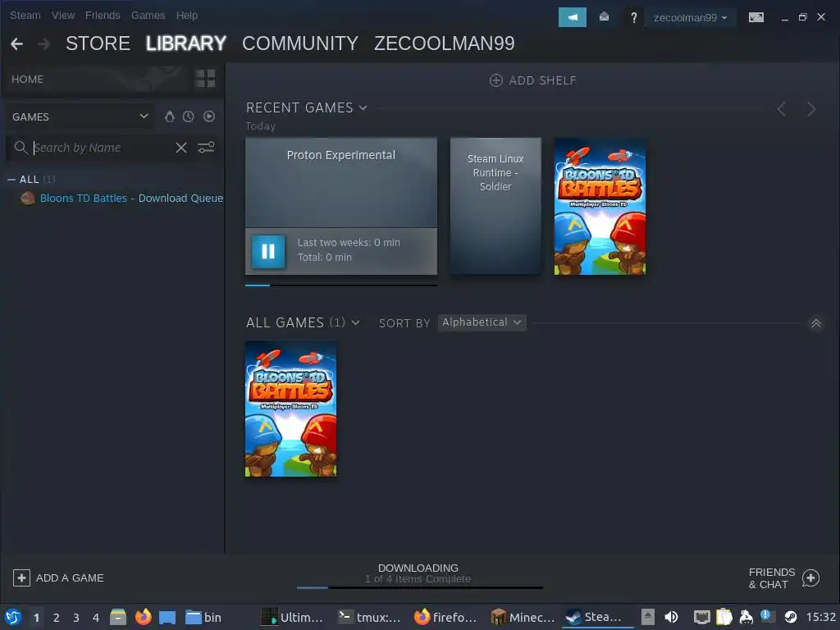Open the Minecraft taskbar entry
840x630 pixels.
click(x=523, y=617)
